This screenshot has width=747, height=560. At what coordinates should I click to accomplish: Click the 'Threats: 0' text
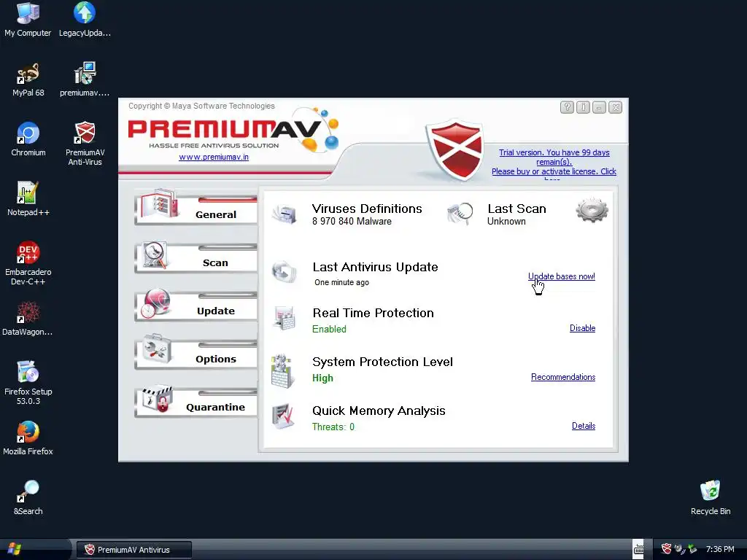pos(333,427)
